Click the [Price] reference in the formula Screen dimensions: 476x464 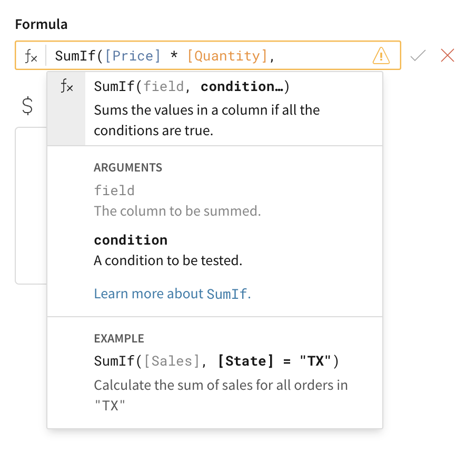133,56
